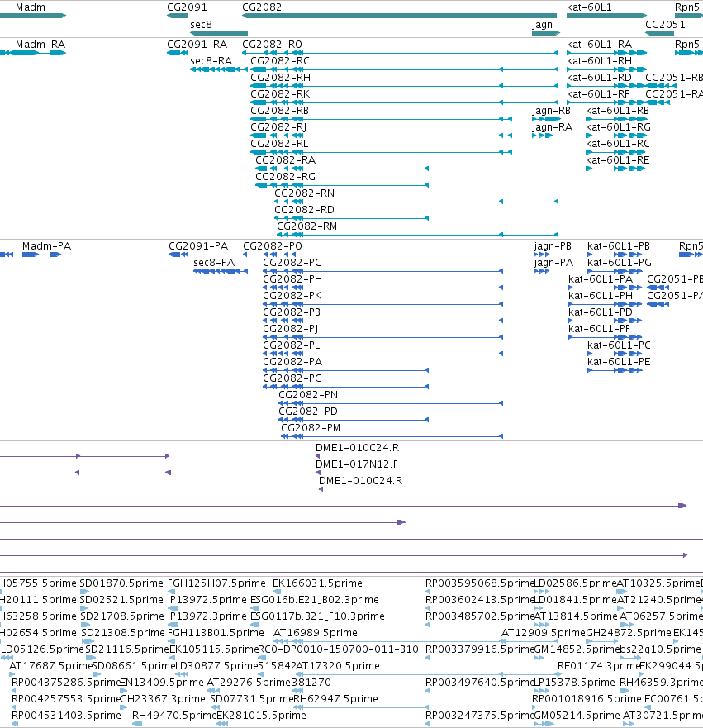Select EST AT16989.5prime
This screenshot has height=728, width=703.
click(x=316, y=633)
